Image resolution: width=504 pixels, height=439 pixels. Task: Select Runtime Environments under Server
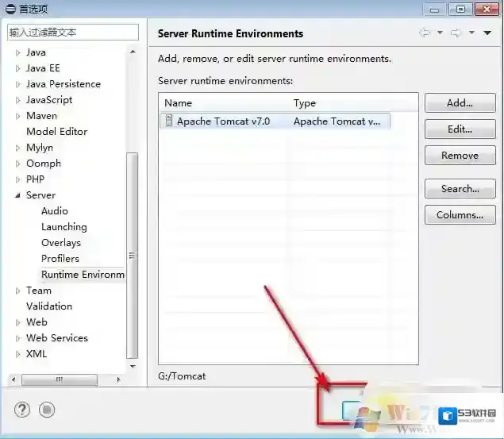click(x=83, y=275)
